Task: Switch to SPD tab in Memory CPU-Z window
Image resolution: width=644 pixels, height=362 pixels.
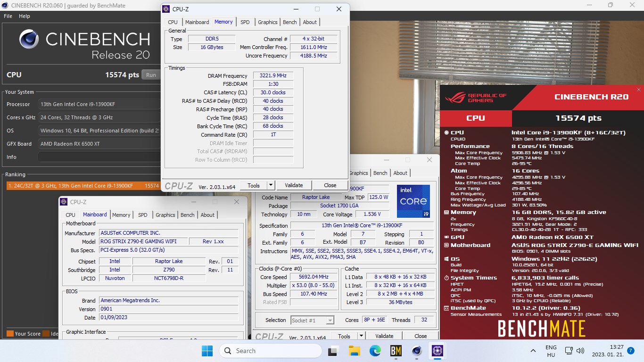Action: pyautogui.click(x=245, y=22)
